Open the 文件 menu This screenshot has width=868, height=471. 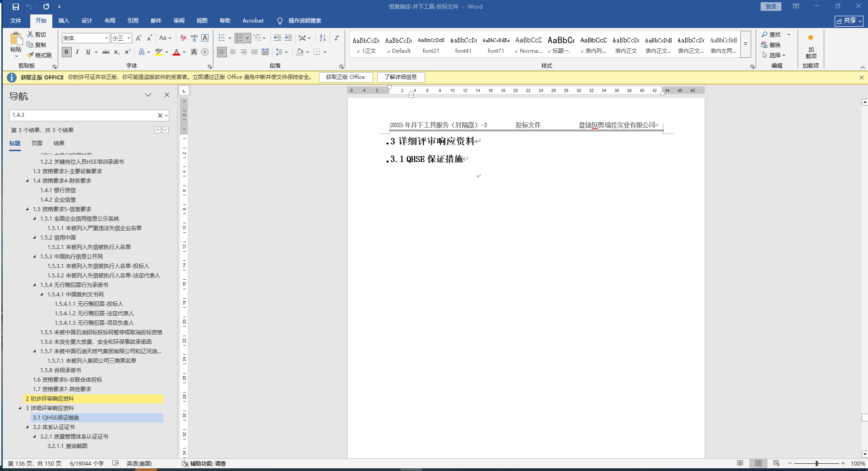16,21
